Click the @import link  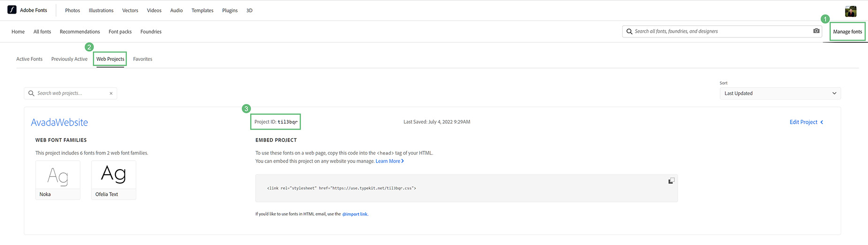pos(355,214)
